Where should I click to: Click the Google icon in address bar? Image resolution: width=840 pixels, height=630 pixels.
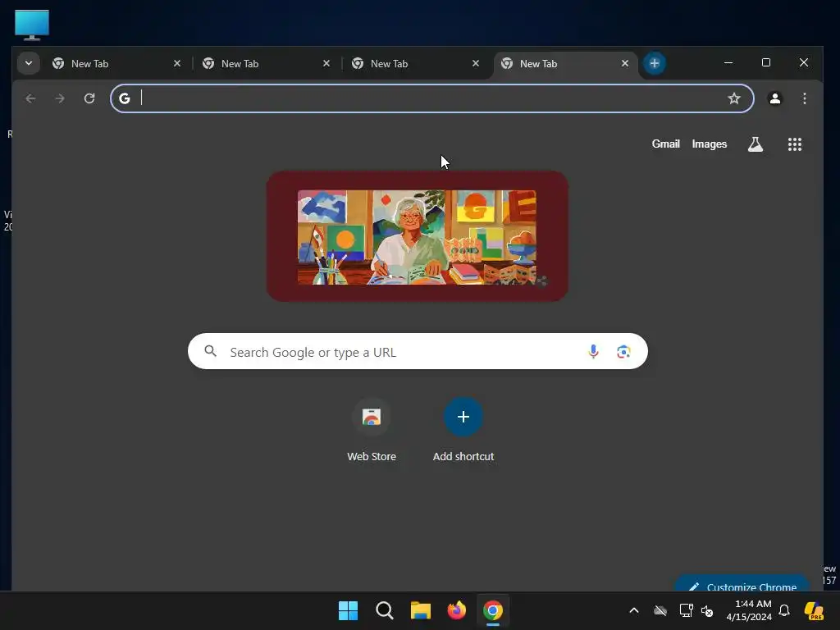[x=125, y=98]
